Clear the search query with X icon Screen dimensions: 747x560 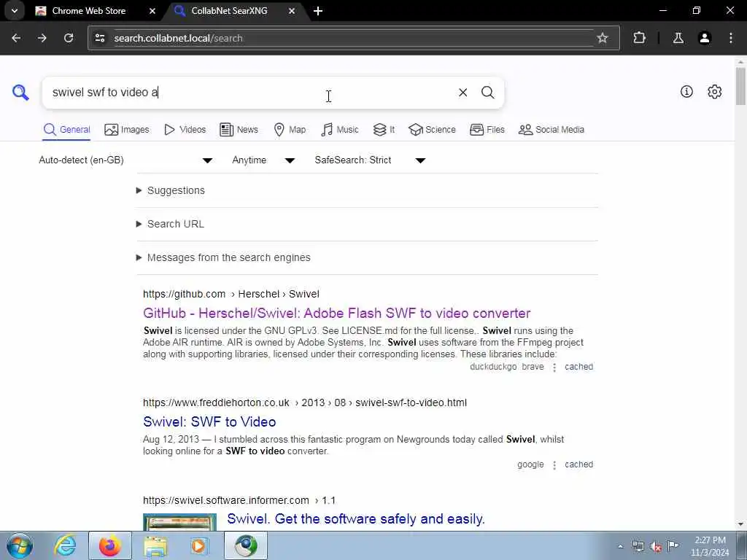point(462,93)
